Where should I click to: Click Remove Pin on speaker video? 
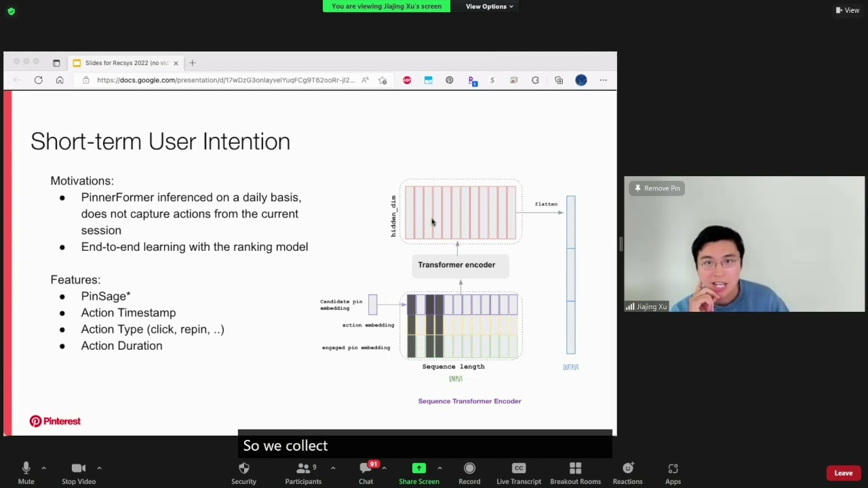(x=657, y=188)
